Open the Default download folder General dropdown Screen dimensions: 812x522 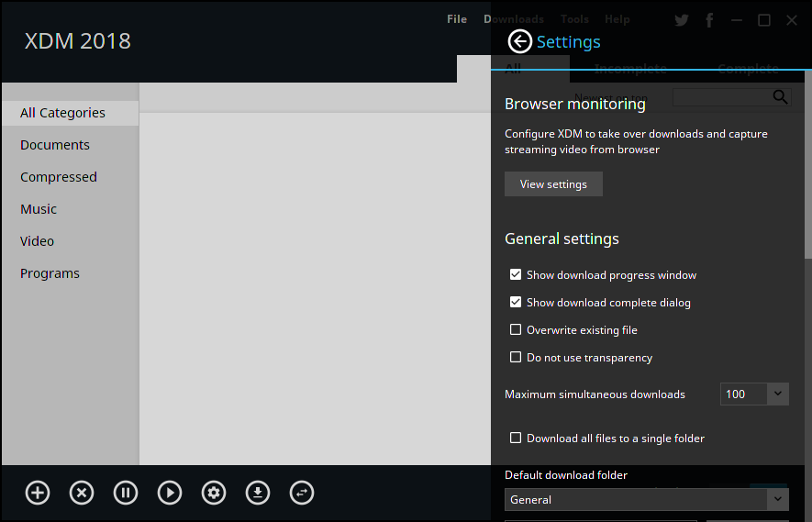point(646,500)
